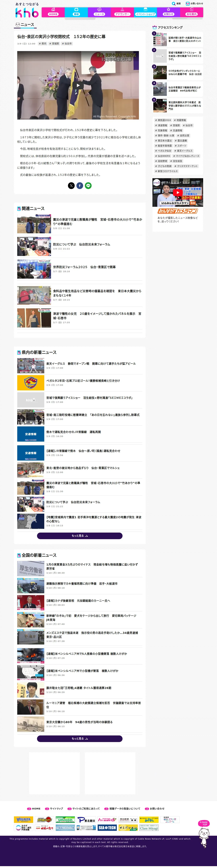This screenshot has width=217, height=868.
Task: Open 交通情報 thumbnail for JR常磐線 運転再開
Action: pos(31,434)
